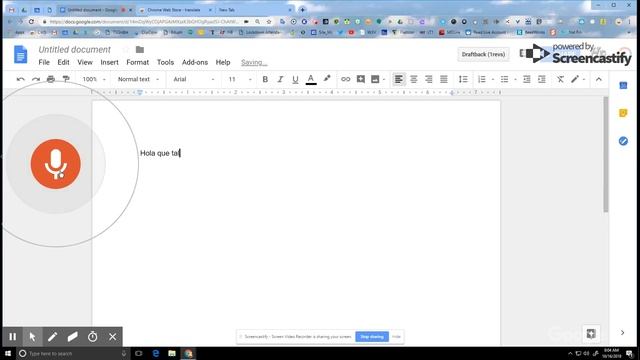Select the Screencastify cursor tool
This screenshot has width=640, height=360.
point(33,337)
